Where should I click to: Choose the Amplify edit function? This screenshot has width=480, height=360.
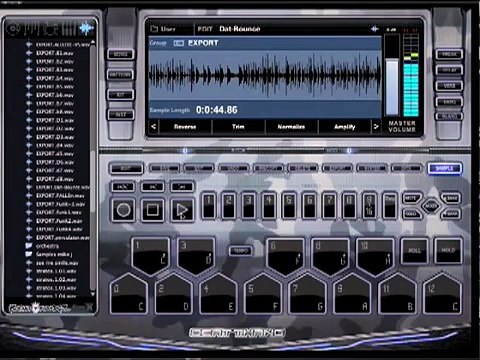345,127
